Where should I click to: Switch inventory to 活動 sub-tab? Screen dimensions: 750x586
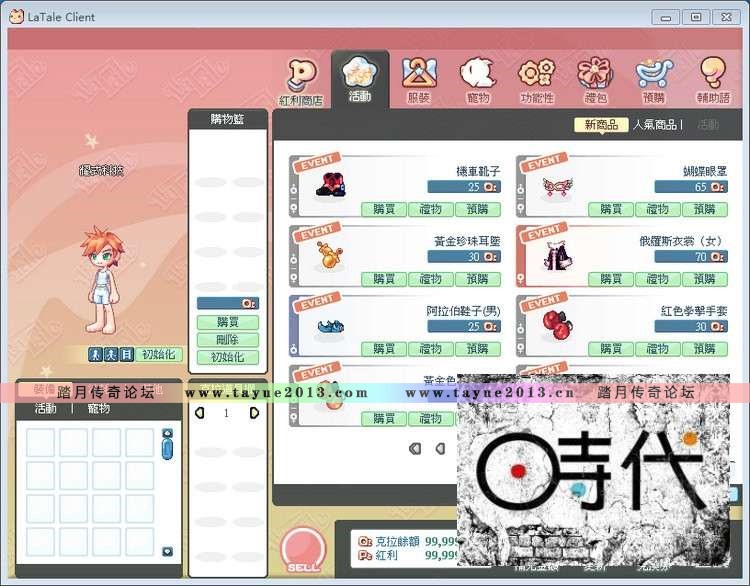(x=45, y=409)
